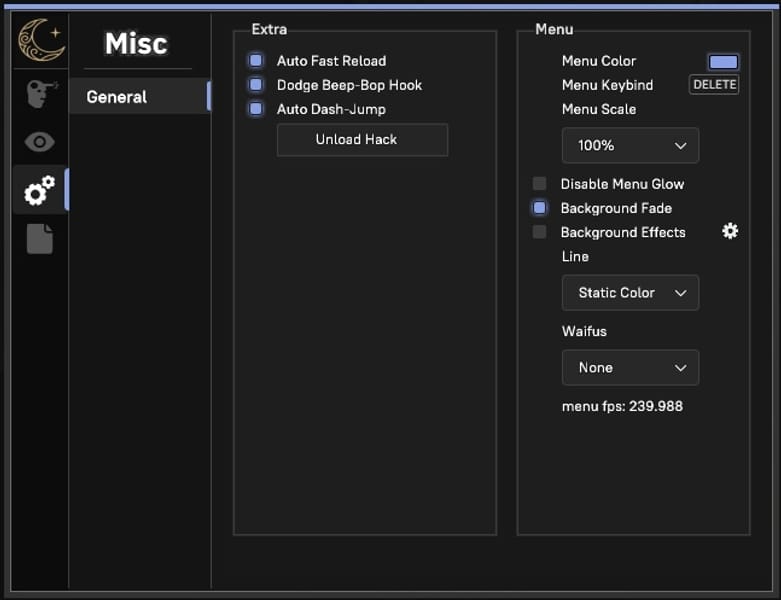Select the Misc gears icon in sidebar
781x600 pixels.
39,190
